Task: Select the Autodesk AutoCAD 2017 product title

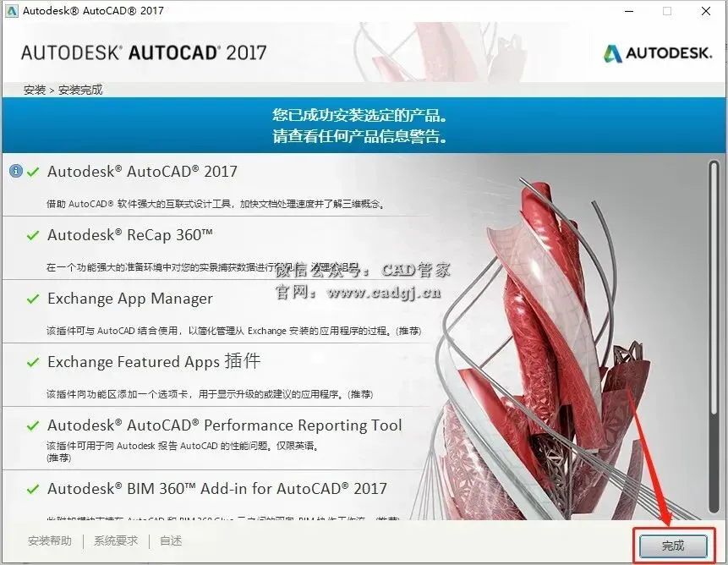Action: point(142,172)
